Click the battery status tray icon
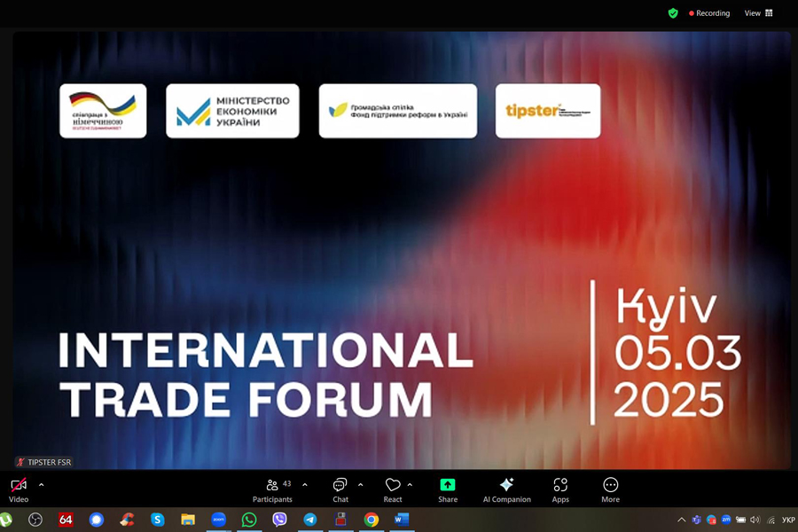The image size is (798, 532). click(741, 520)
